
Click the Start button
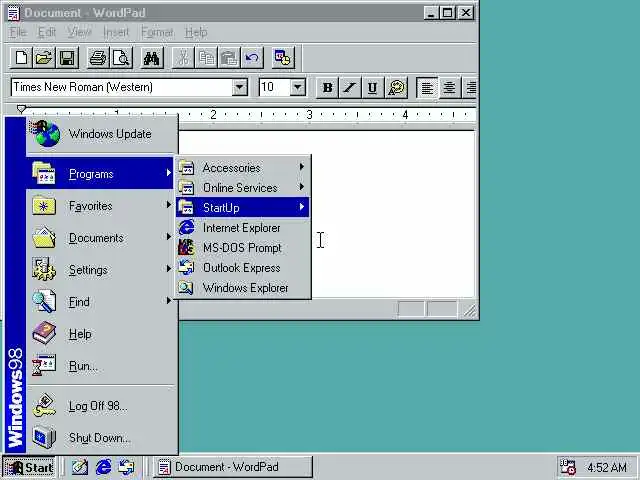click(x=29, y=467)
